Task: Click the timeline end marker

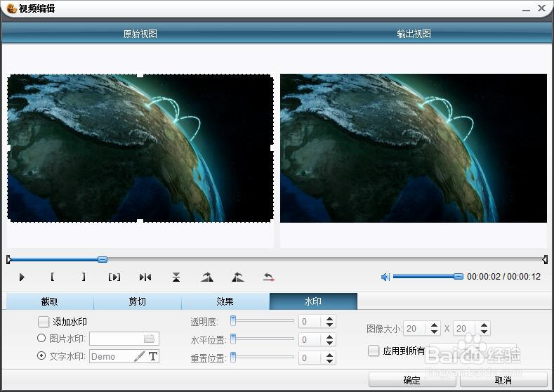Action: pyautogui.click(x=545, y=259)
